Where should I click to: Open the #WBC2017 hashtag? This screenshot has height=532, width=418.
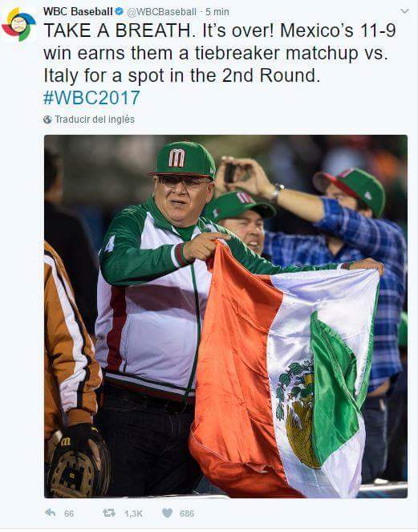(91, 98)
